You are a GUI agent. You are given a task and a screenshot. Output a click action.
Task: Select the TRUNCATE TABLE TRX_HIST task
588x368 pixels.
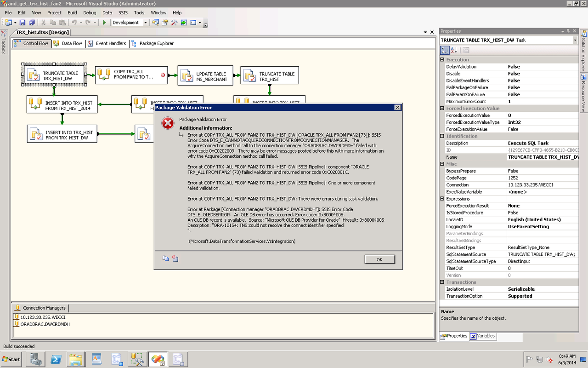[270, 75]
